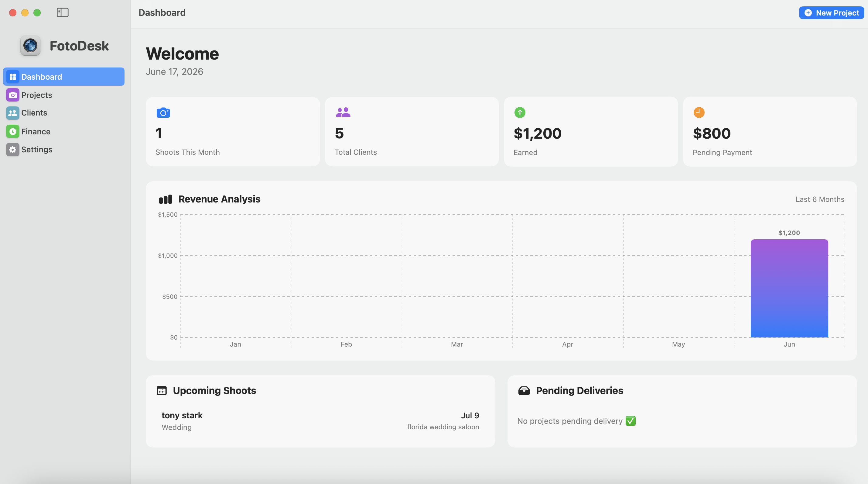Select the purple Projects camera icon

(13, 95)
